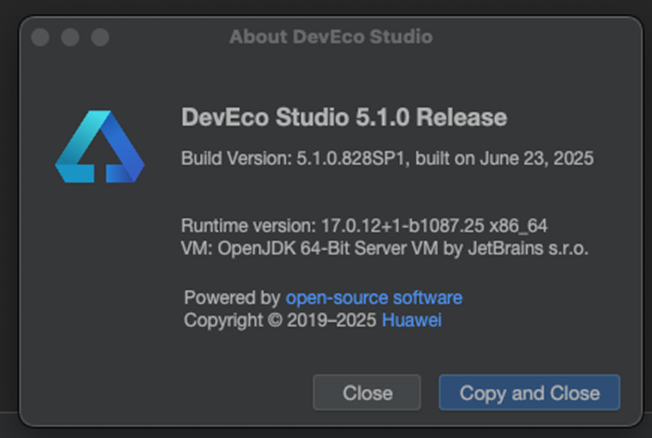652x438 pixels.
Task: Click the leftmost window close dot
Action: pos(40,37)
